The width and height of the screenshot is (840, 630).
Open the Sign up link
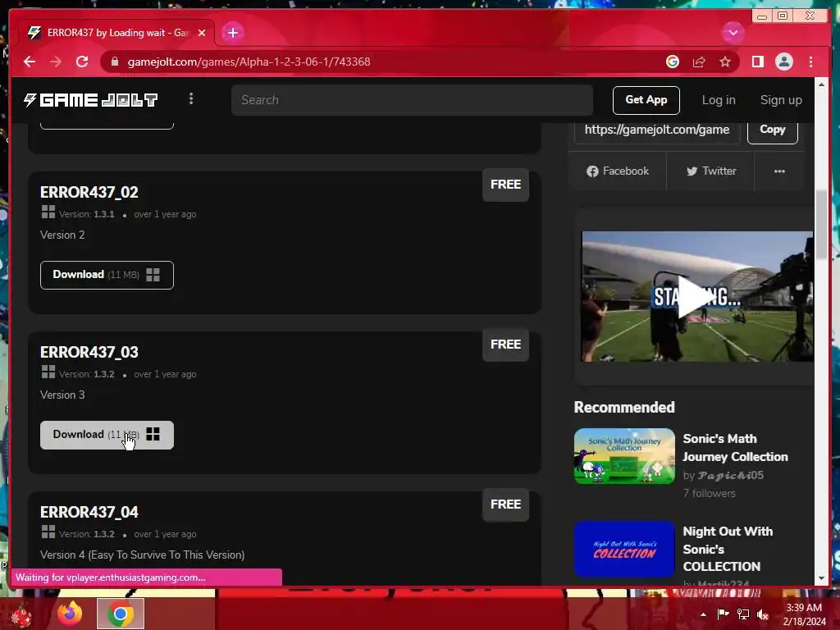click(x=781, y=100)
